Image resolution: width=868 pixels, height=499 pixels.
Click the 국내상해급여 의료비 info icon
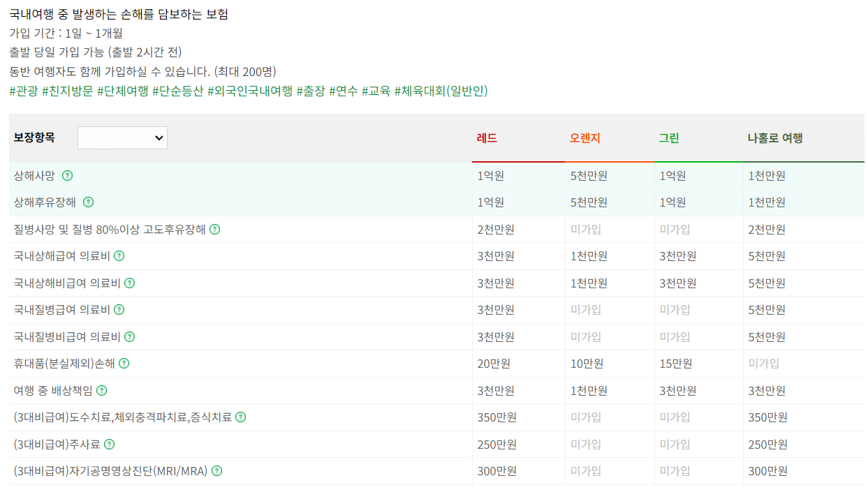(118, 256)
